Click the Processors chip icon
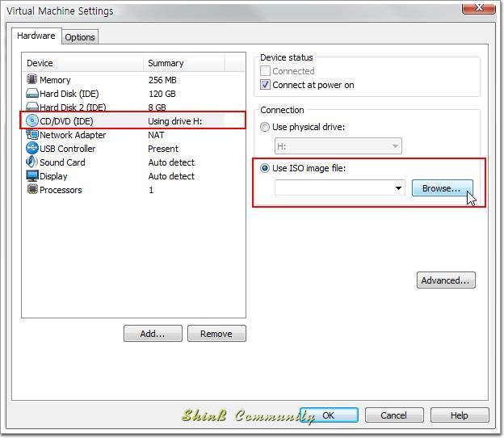 [32, 189]
